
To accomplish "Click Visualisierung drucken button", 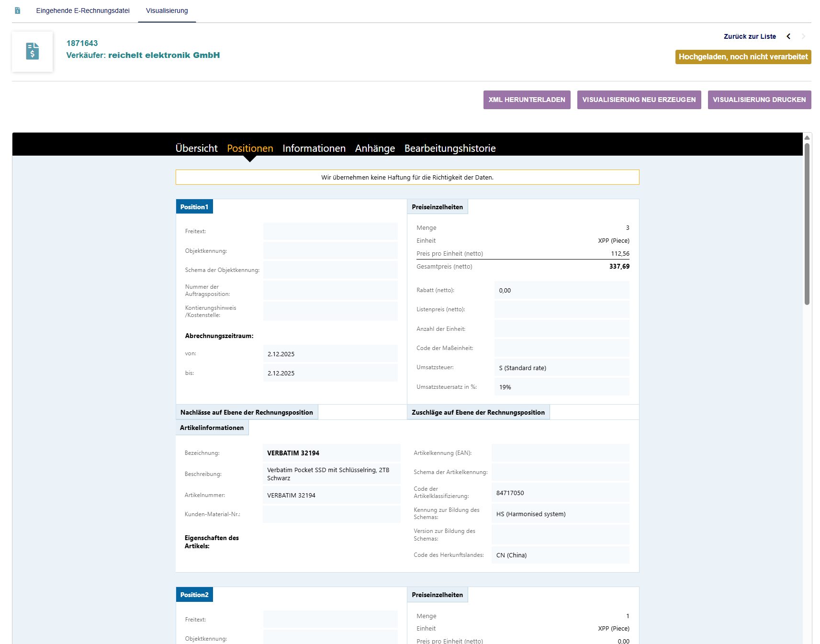I will (759, 100).
